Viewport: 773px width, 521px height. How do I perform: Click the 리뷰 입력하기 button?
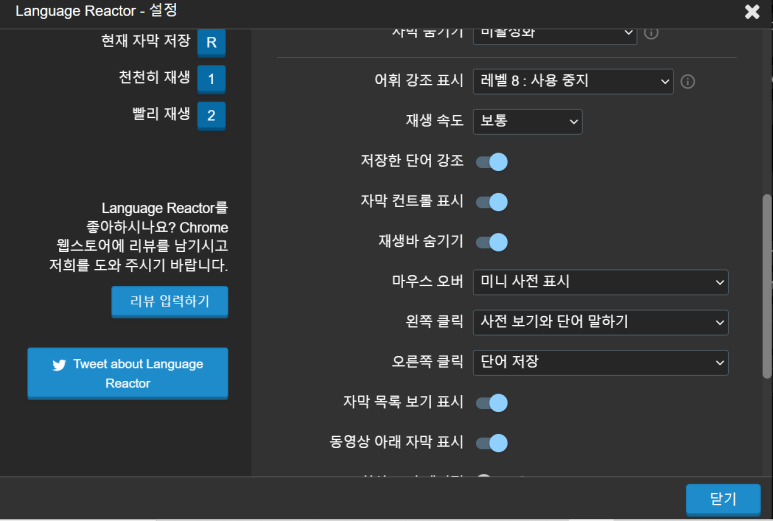(170, 301)
